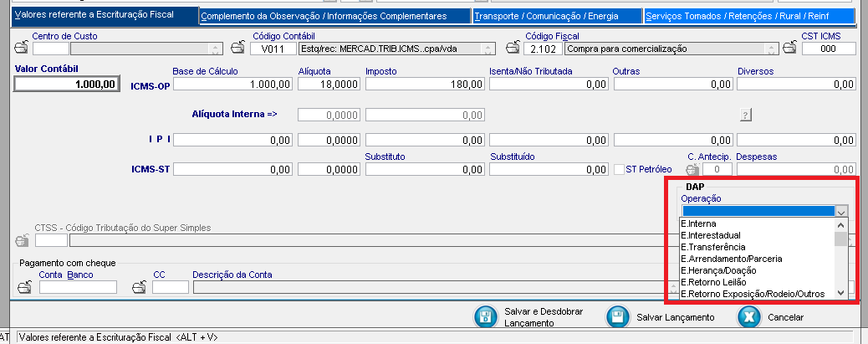Click the Centro de Custo code field
This screenshot has height=344, width=868.
tap(51, 49)
